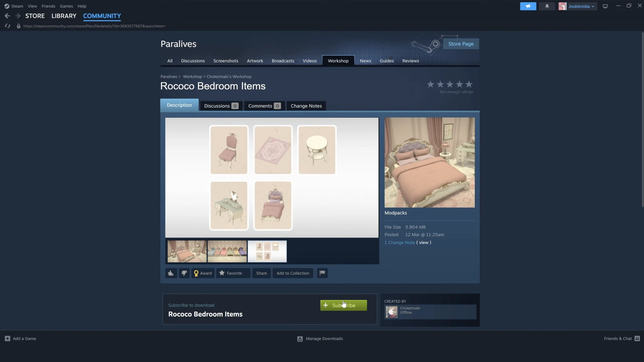Open Workshop hub tab
Screen dimensions: 644x362
338,61
